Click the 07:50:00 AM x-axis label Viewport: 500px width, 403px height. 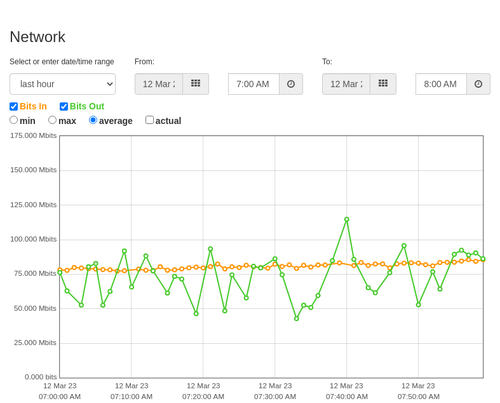tap(418, 397)
